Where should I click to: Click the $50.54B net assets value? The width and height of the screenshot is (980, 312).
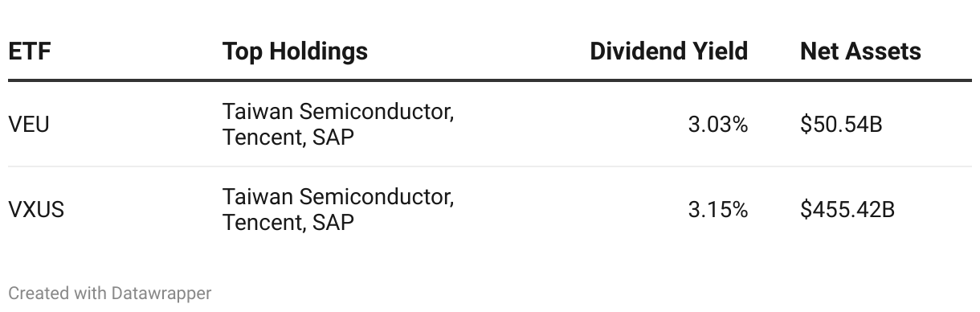point(841,125)
